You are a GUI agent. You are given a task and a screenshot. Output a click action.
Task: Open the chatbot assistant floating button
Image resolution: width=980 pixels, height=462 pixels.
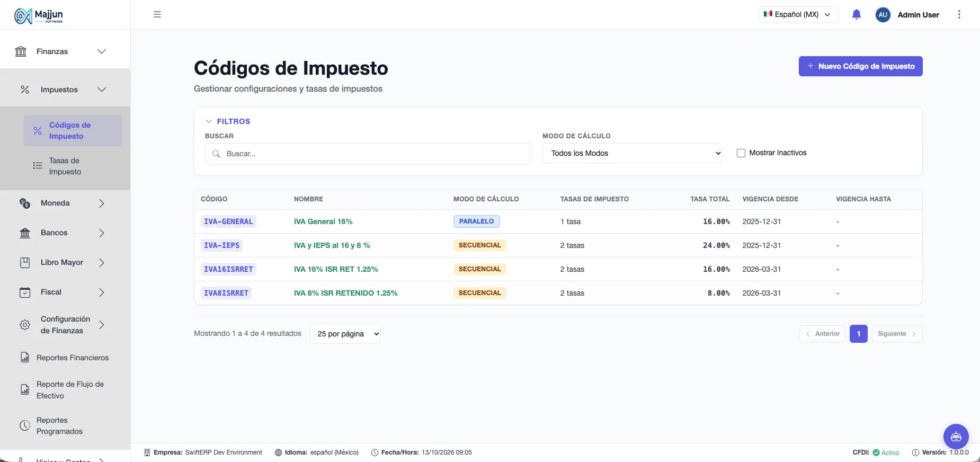tap(956, 437)
